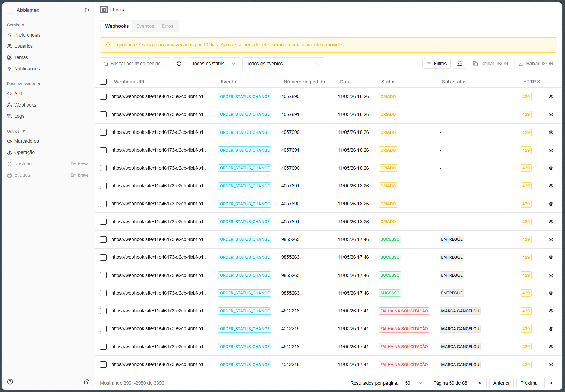Click Baixar JSON button
This screenshot has width=565, height=392.
[536, 64]
